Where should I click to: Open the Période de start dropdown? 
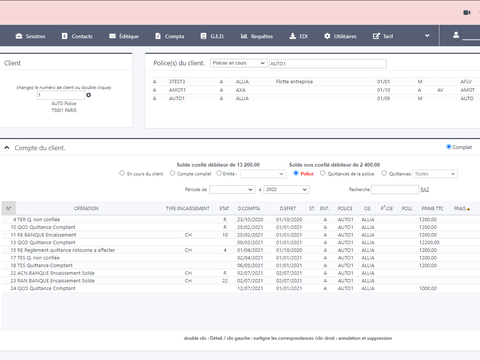(232, 189)
